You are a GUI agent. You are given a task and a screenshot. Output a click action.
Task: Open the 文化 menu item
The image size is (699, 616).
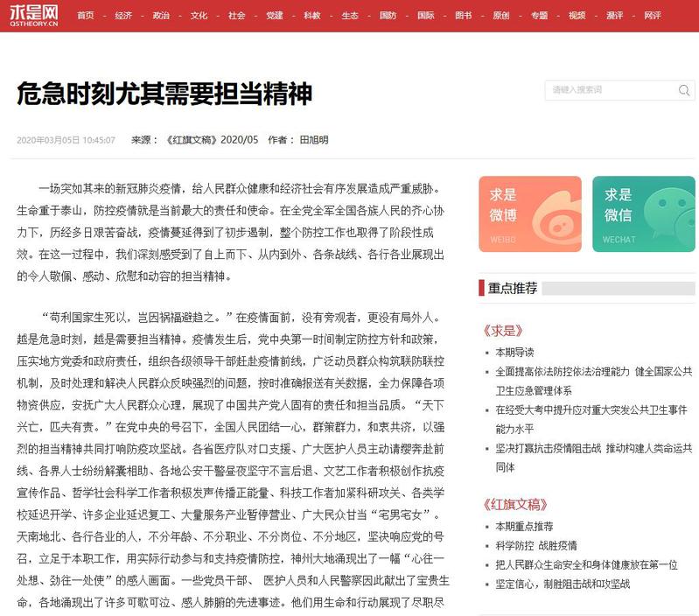[199, 16]
